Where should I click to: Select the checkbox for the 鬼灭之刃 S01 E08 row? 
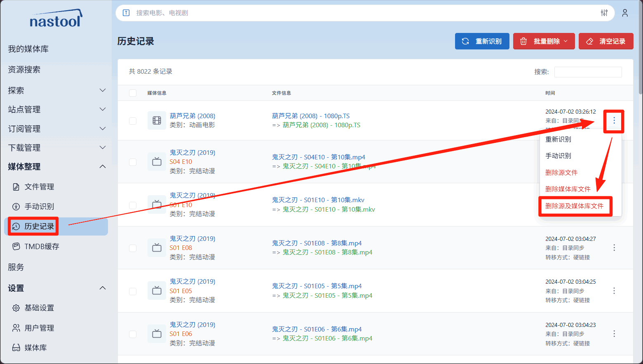[133, 248]
